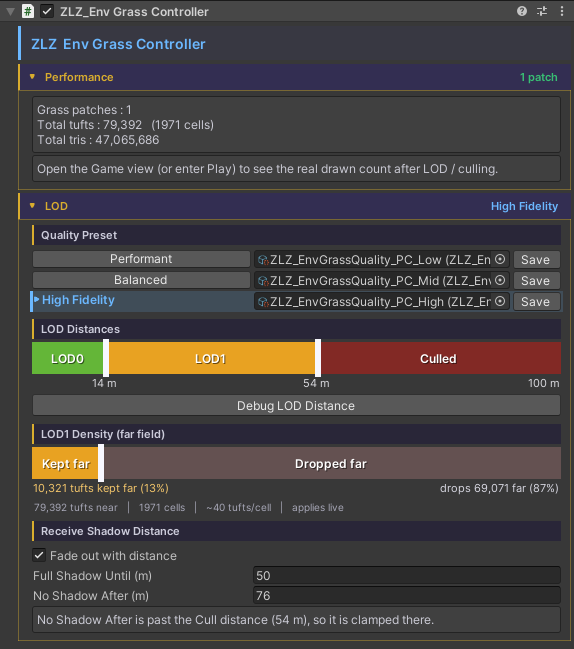Click the '1971 cells' info text

pyautogui.click(x=162, y=507)
